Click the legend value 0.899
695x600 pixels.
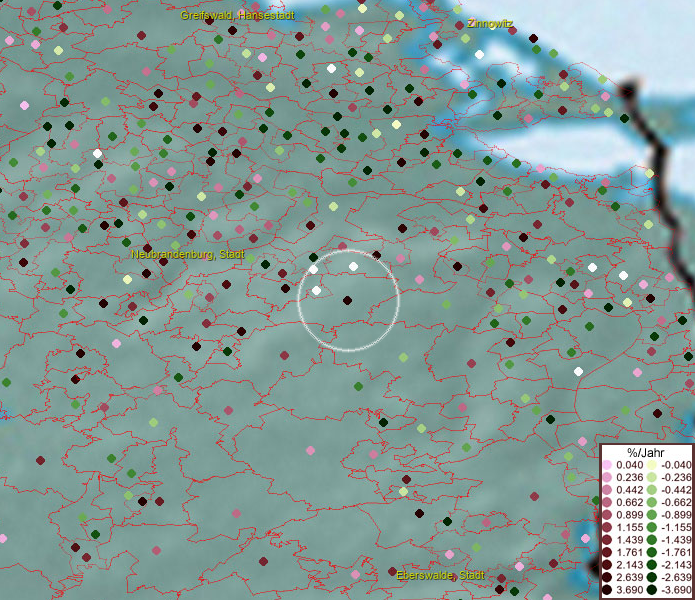tap(630, 515)
